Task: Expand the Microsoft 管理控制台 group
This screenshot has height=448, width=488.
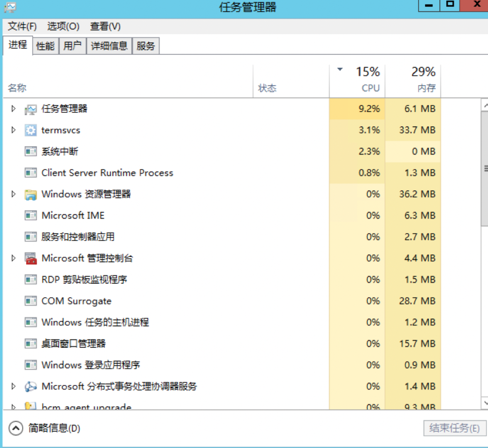Action: pyautogui.click(x=14, y=258)
